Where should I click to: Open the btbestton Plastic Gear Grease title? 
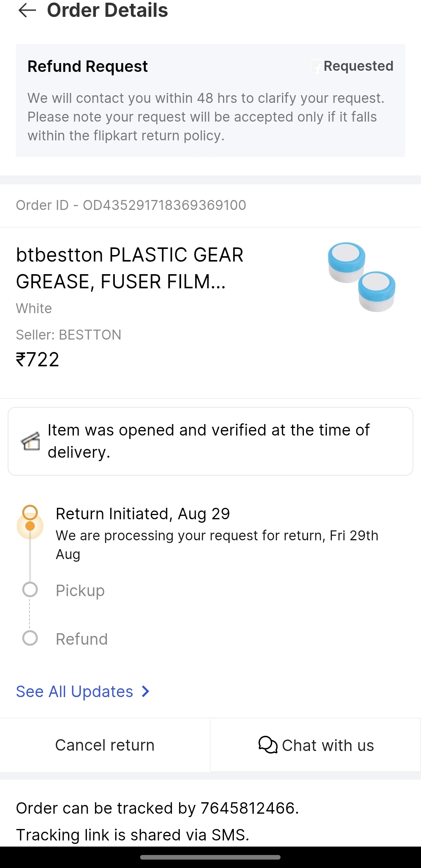tap(129, 268)
